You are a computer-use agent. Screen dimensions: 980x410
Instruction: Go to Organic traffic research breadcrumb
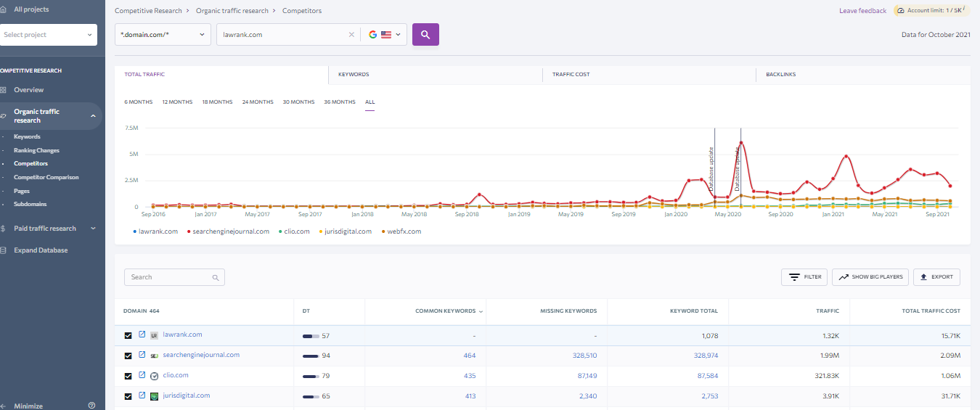[232, 11]
